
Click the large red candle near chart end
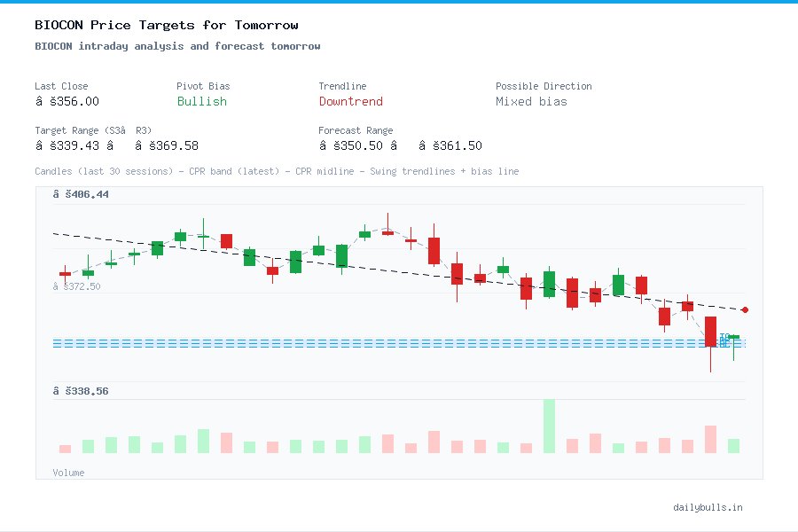[711, 332]
